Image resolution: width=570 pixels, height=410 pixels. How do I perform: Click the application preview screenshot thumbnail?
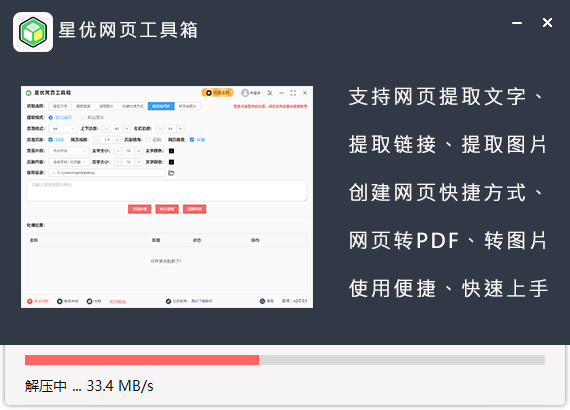point(167,197)
